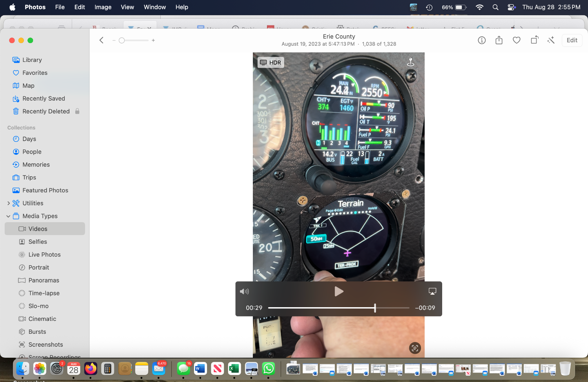Open Microsoft Word from the Dock

tap(200, 369)
